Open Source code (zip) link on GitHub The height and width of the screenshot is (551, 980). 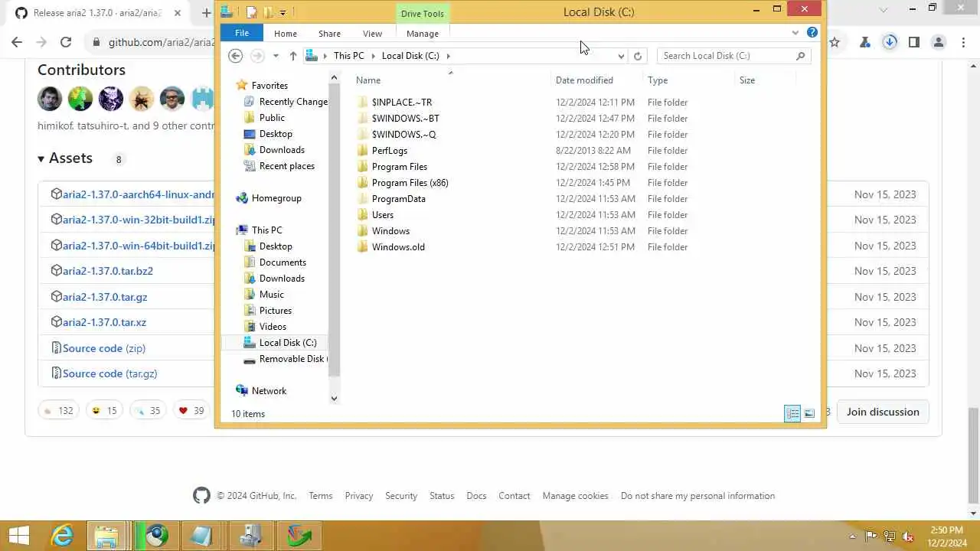pos(103,348)
